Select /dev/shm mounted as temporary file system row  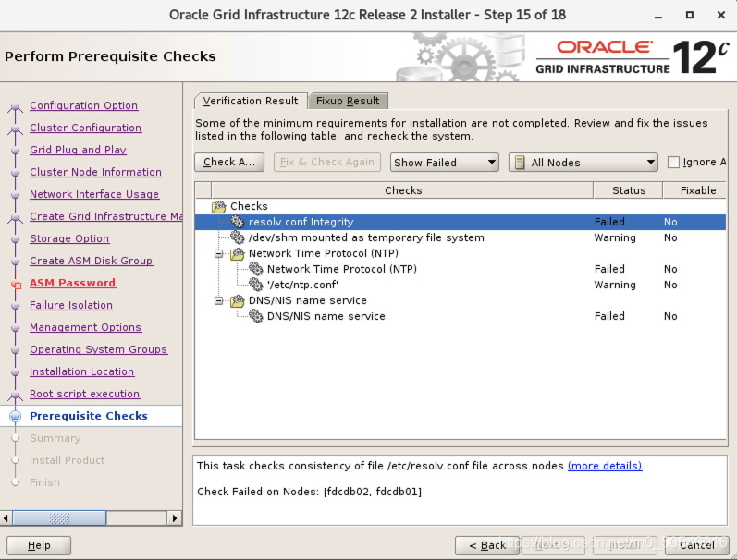[461, 237]
